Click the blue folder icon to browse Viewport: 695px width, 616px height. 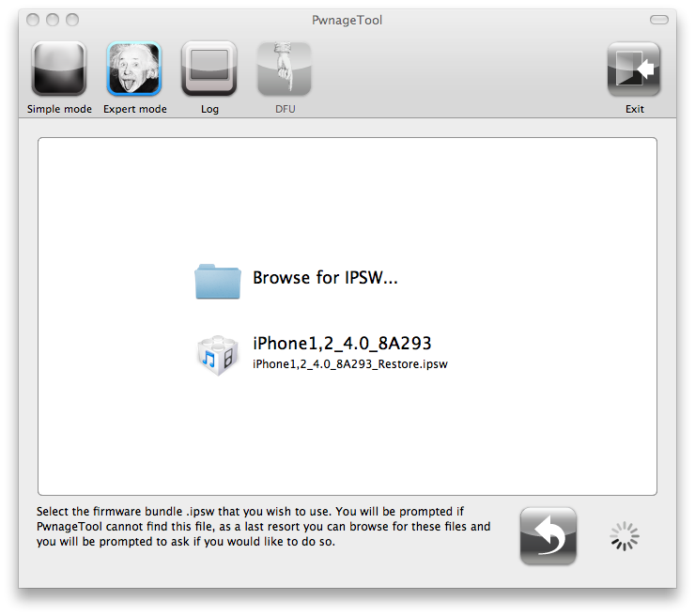pyautogui.click(x=219, y=280)
